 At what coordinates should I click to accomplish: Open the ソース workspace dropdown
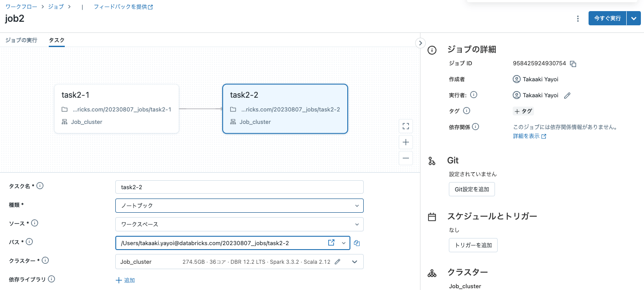pos(239,224)
